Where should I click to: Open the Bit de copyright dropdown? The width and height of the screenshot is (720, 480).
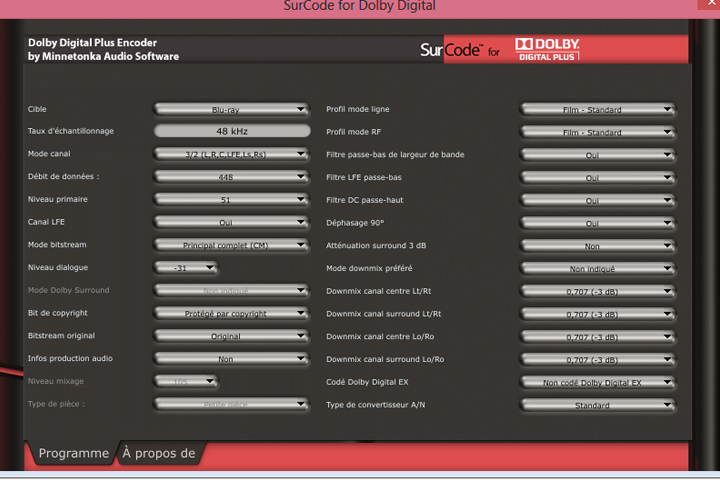coord(232,313)
